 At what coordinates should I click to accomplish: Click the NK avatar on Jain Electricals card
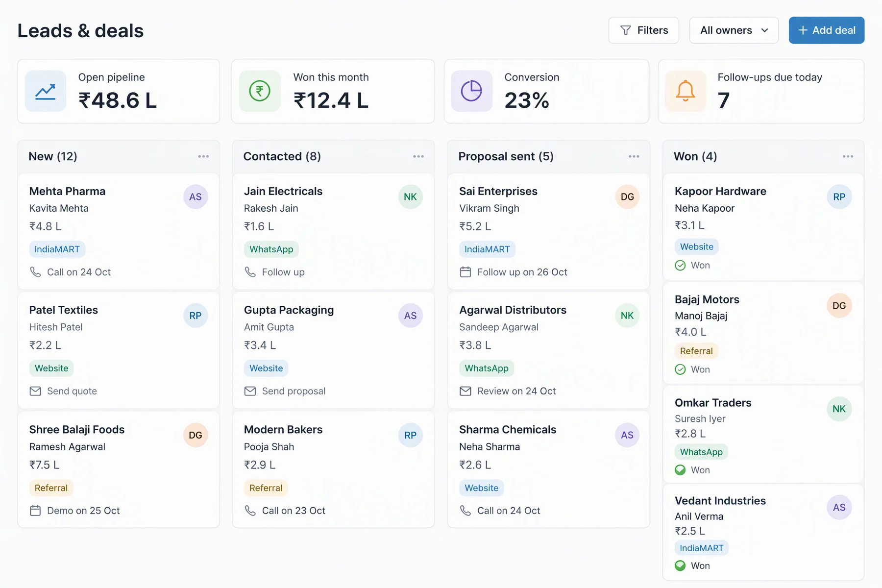click(x=410, y=197)
